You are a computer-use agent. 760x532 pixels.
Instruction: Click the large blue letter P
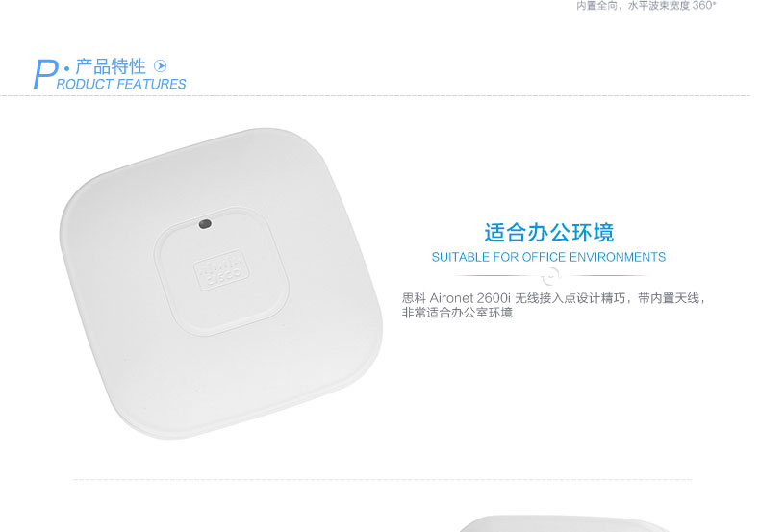tap(45, 74)
